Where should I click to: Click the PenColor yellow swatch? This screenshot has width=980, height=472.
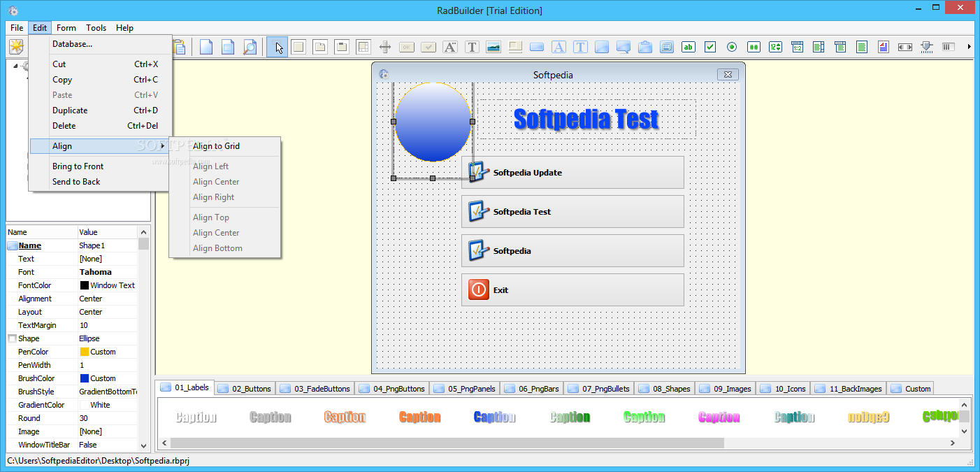pos(85,352)
